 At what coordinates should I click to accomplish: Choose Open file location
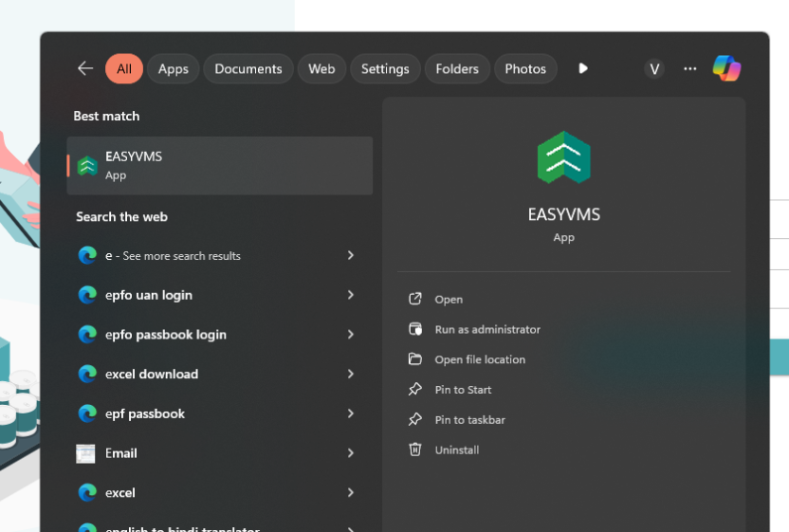click(x=480, y=359)
